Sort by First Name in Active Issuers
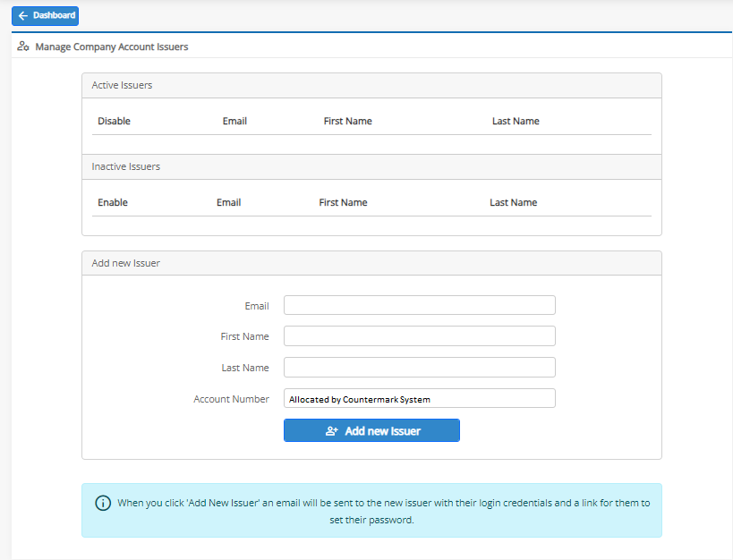Viewport: 733px width, 560px height. [348, 121]
